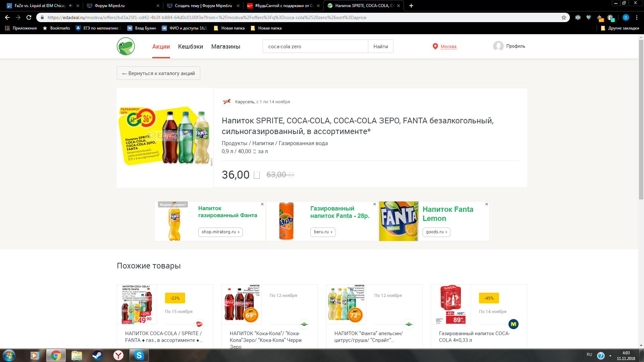Expand the Другие закладки folder
644x362 pixels.
point(620,28)
